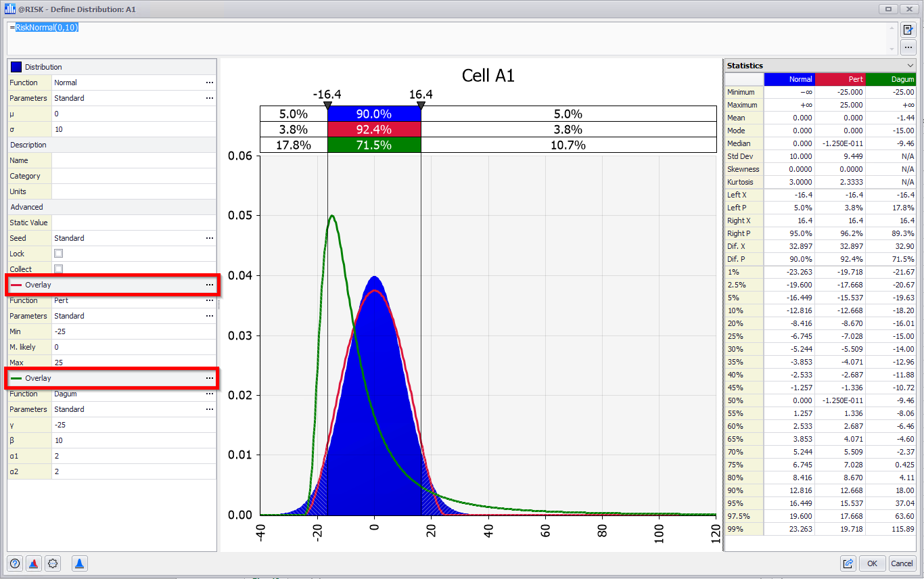
Task: Click the single blue distribution curve icon
Action: (79, 563)
